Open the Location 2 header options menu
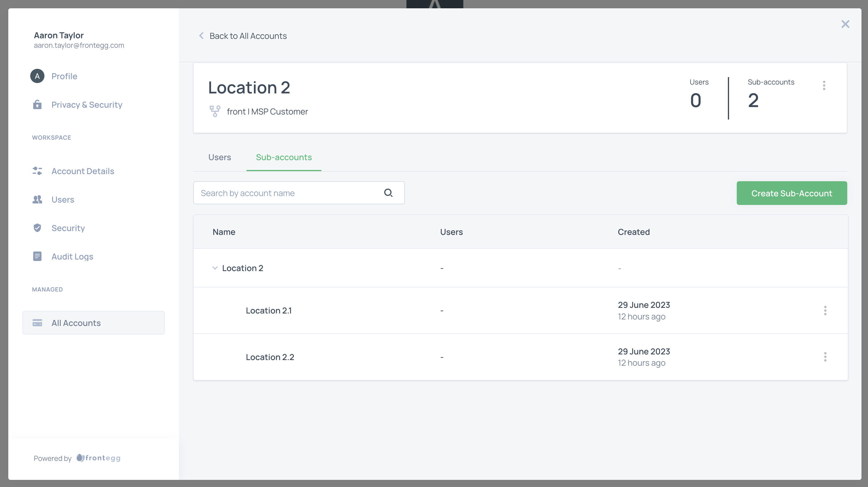868x487 pixels. click(x=824, y=85)
